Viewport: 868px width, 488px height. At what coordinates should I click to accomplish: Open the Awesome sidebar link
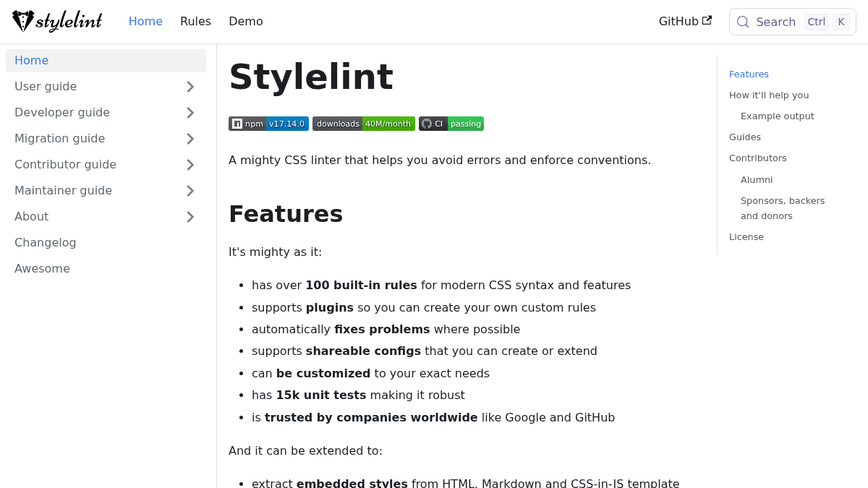106,269
